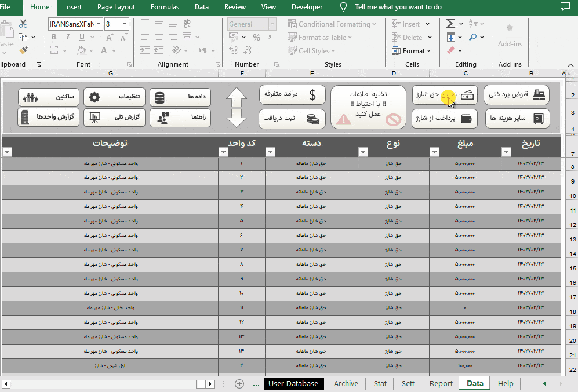Image resolution: width=578 pixels, height=392 pixels.
Task: Click the Decrease Decimal icon
Action: (248, 50)
